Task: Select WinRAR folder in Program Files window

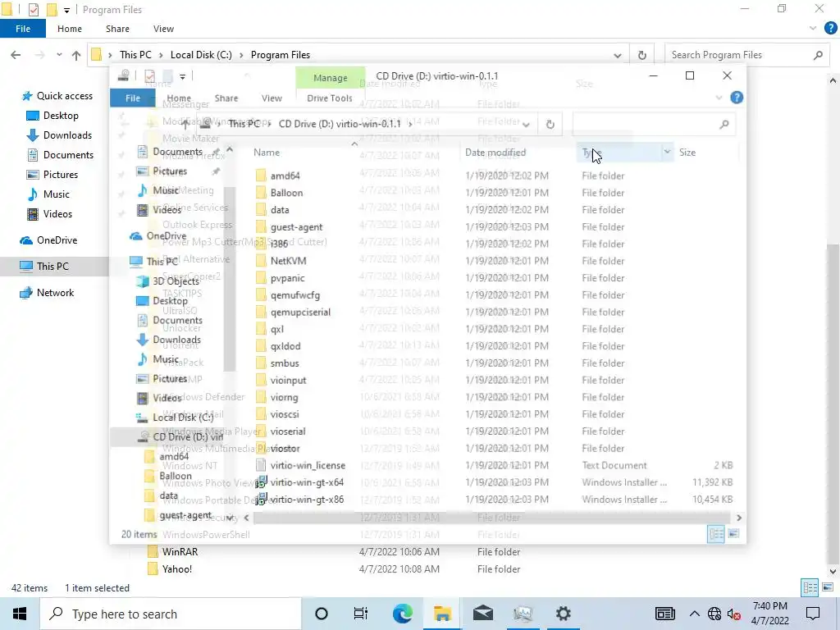Action: tap(180, 552)
